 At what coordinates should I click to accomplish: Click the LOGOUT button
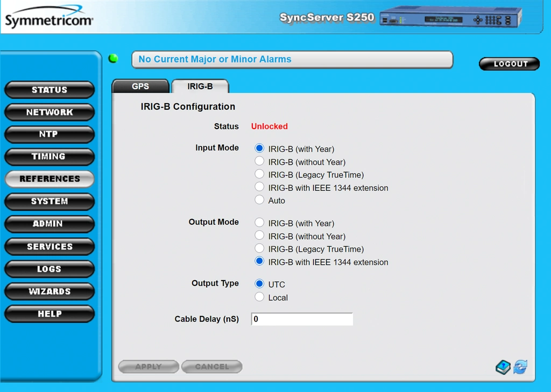tap(510, 64)
